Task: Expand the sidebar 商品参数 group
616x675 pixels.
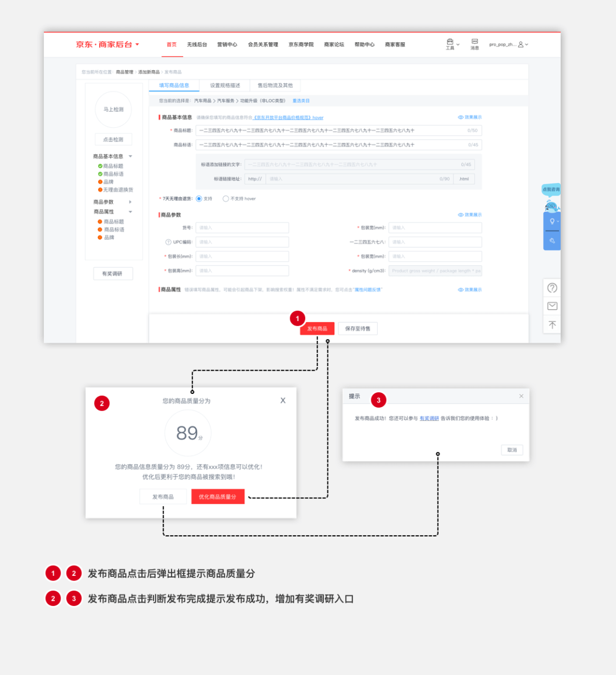Action: [x=131, y=202]
